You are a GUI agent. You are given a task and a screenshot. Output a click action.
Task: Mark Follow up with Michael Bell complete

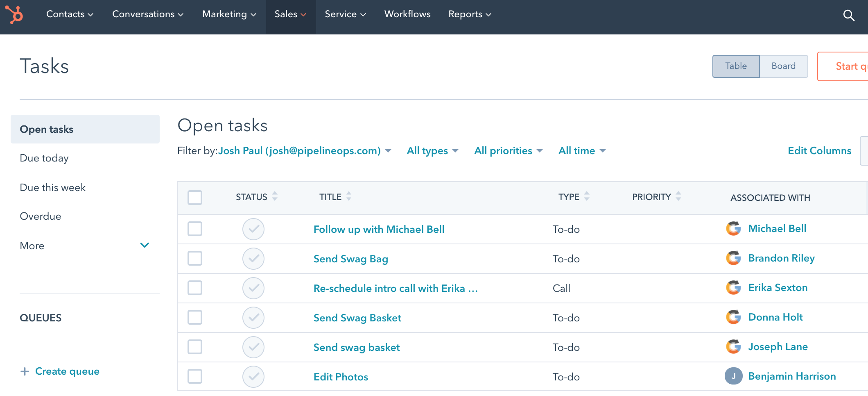253,229
